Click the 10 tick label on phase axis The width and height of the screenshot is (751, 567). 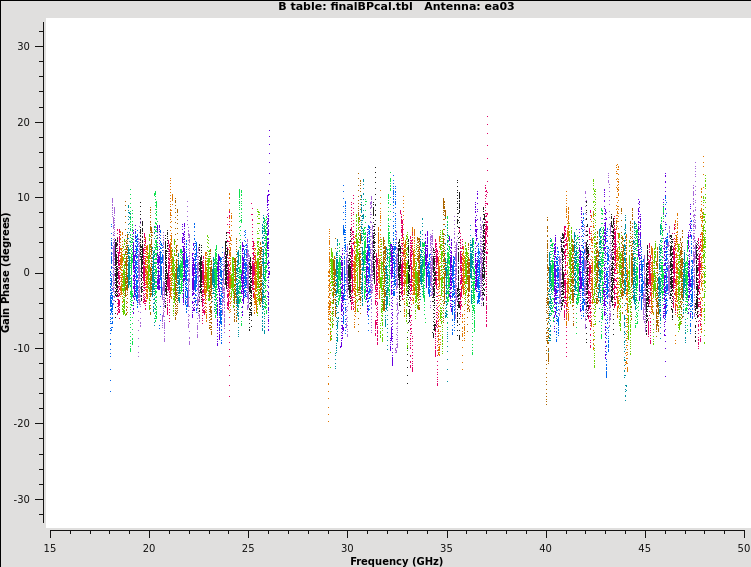tap(24, 198)
